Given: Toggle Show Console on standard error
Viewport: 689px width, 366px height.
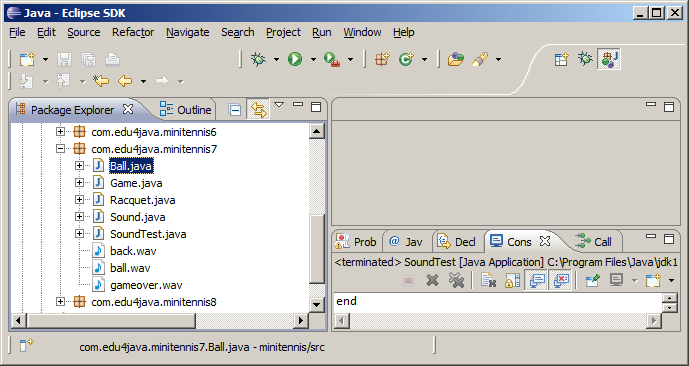Looking at the screenshot, I should 561,280.
